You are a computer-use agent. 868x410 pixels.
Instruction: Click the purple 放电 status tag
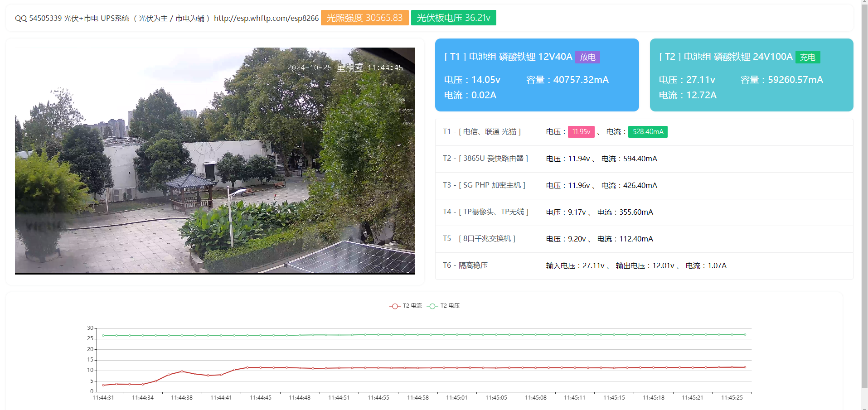click(587, 57)
